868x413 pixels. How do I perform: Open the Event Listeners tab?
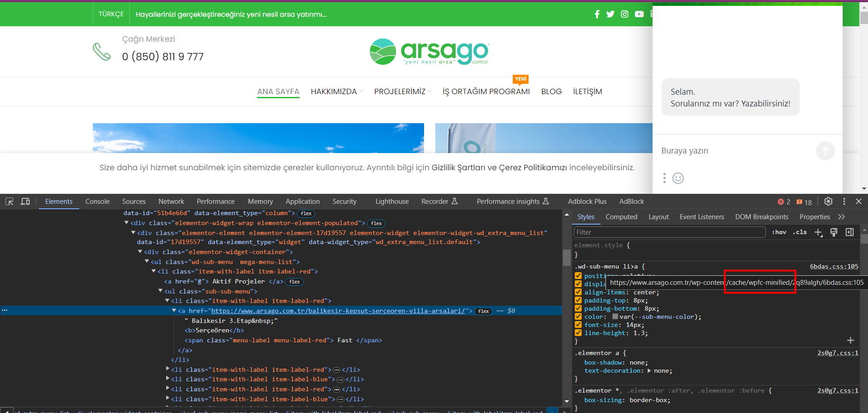click(701, 217)
